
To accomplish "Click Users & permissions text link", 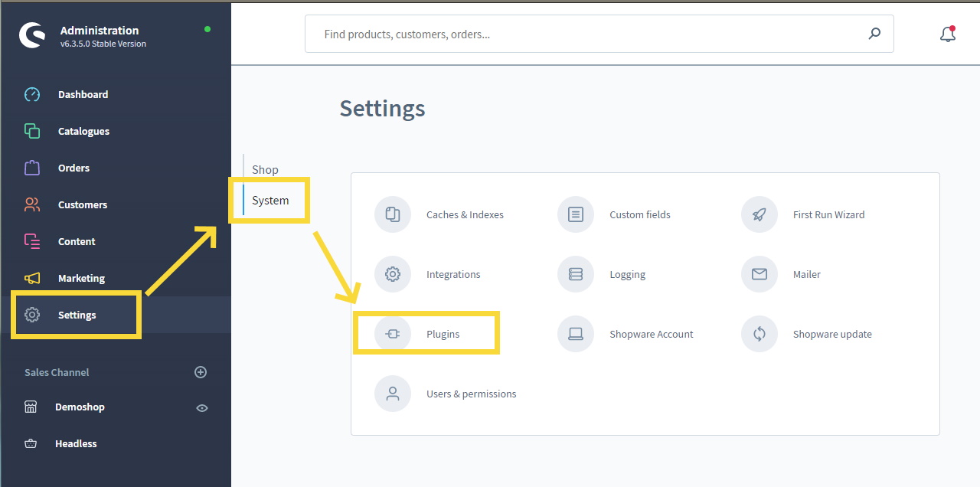I will pos(472,394).
